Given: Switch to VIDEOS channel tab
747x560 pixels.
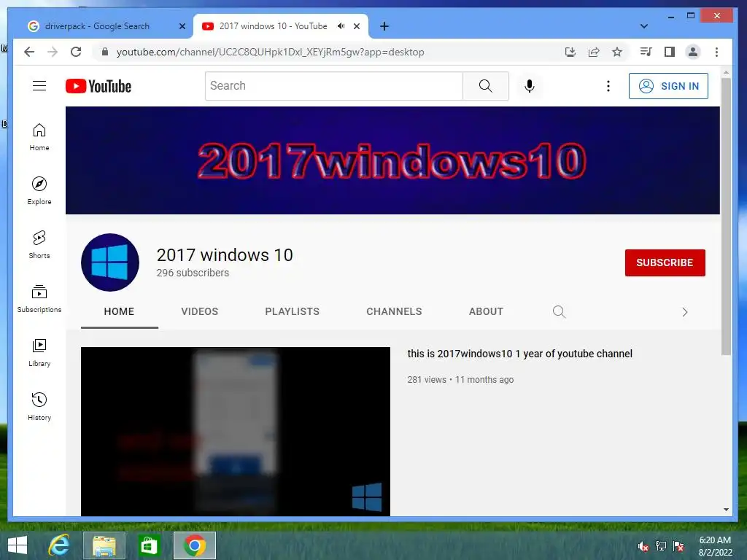Looking at the screenshot, I should click(200, 311).
